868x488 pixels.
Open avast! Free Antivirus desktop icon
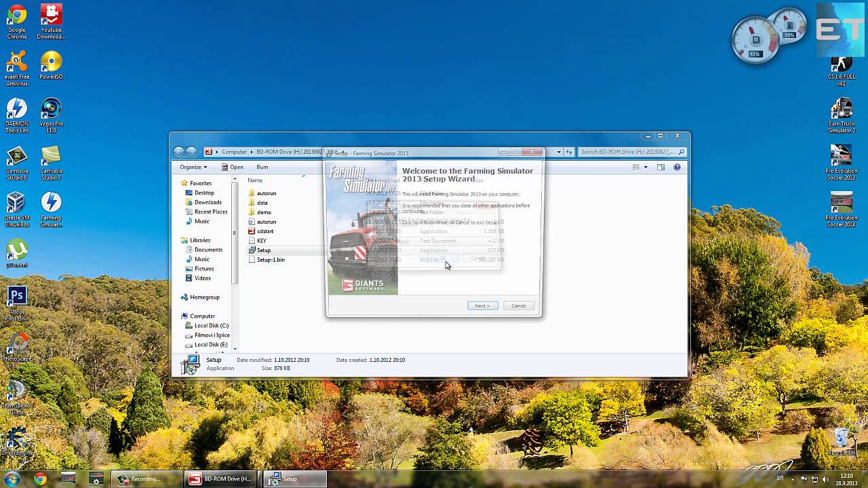[x=16, y=68]
